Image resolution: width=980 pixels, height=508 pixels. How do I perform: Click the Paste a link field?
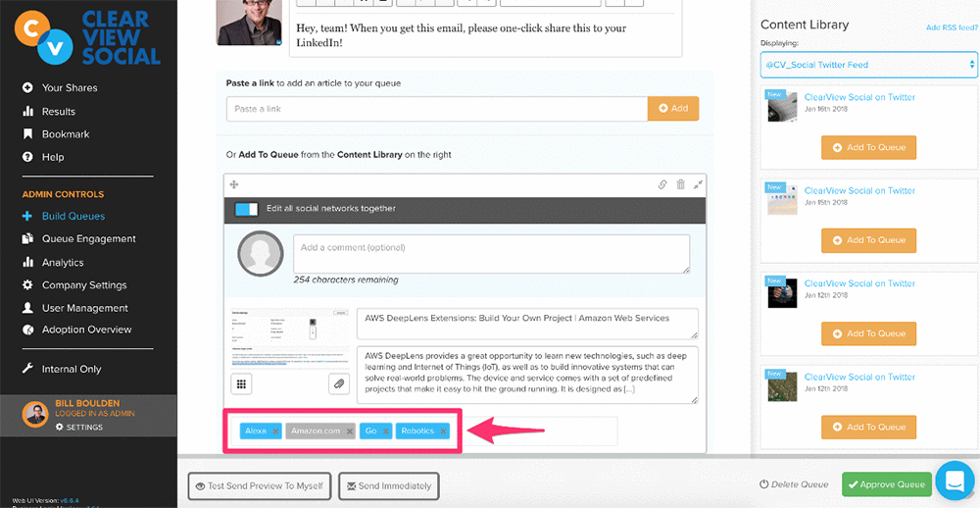(x=437, y=109)
